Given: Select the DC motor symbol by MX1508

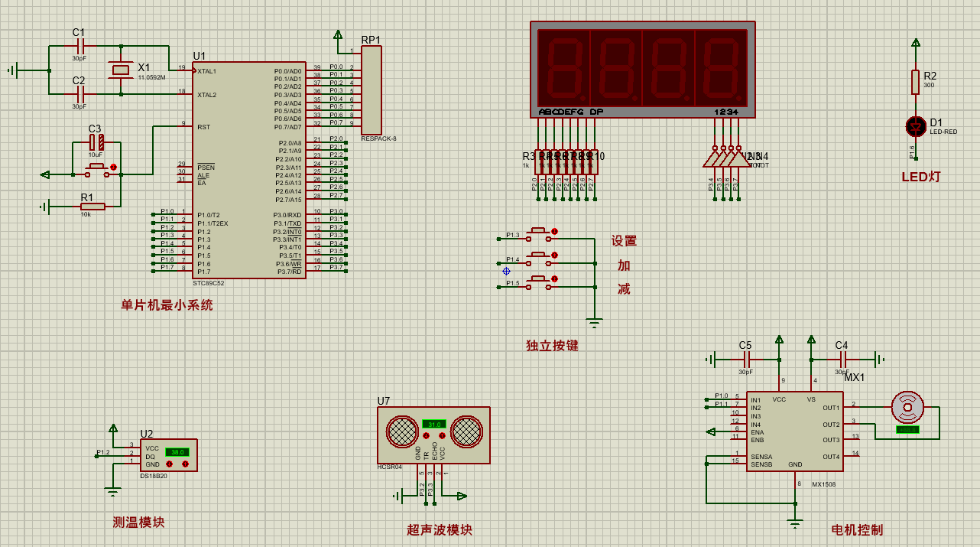Looking at the screenshot, I should (907, 407).
